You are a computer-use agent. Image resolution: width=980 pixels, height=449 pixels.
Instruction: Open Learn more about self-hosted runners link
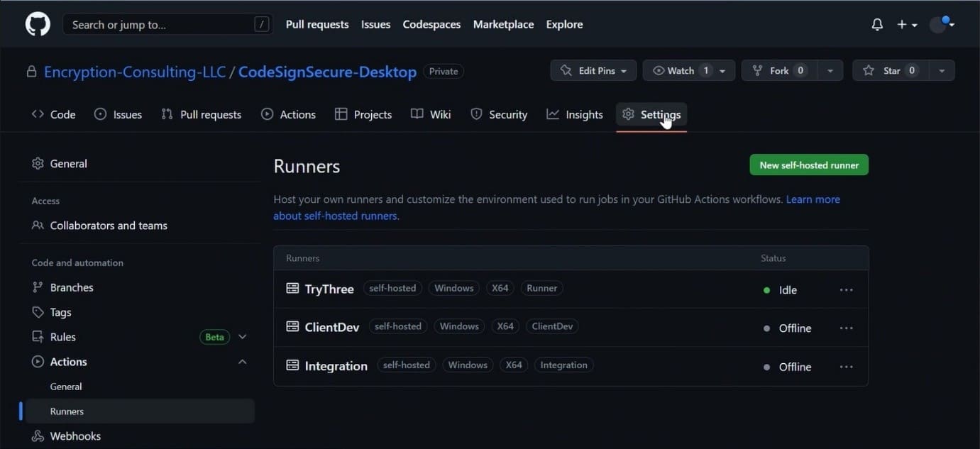click(x=557, y=208)
